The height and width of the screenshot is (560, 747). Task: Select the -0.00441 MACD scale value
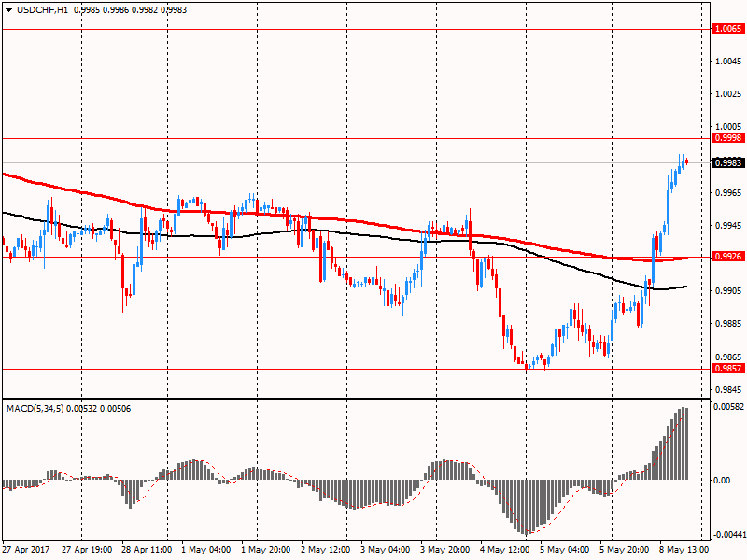728,535
